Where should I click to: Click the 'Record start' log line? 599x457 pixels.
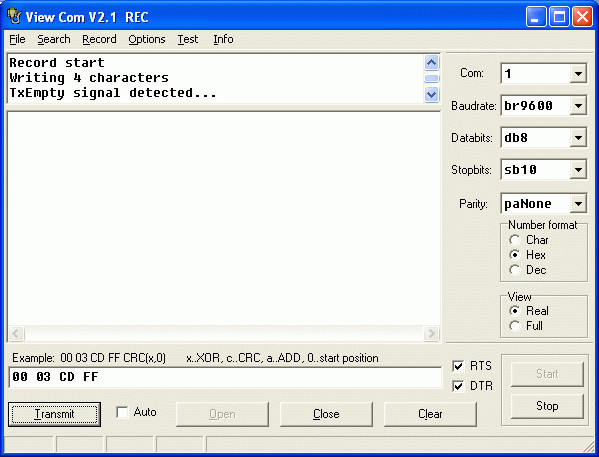point(57,63)
